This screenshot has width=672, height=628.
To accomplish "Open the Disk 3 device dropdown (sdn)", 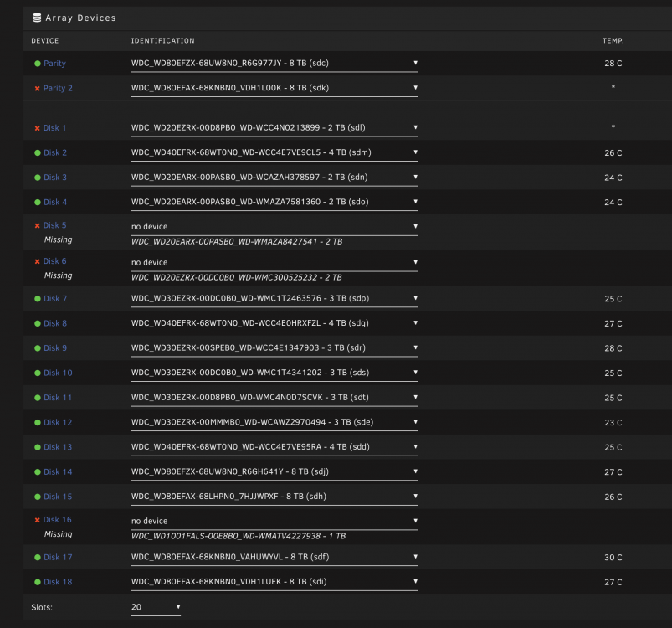I will point(274,178).
